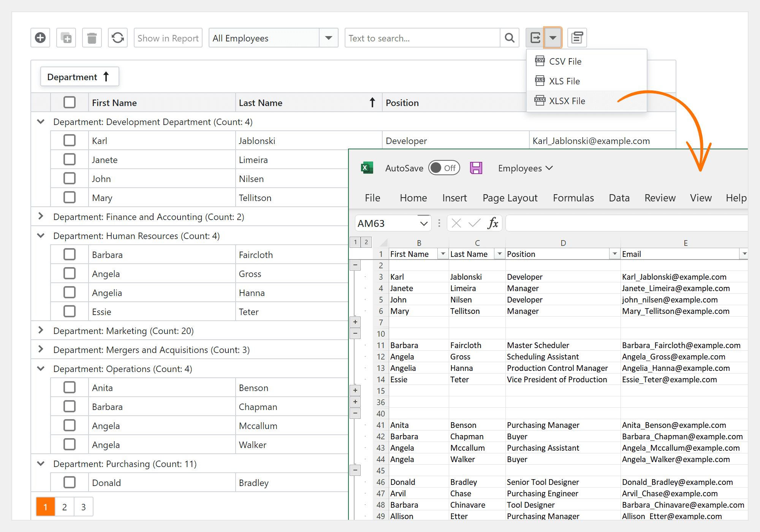The height and width of the screenshot is (532, 760).
Task: Open the column chooser icon
Action: tap(577, 38)
